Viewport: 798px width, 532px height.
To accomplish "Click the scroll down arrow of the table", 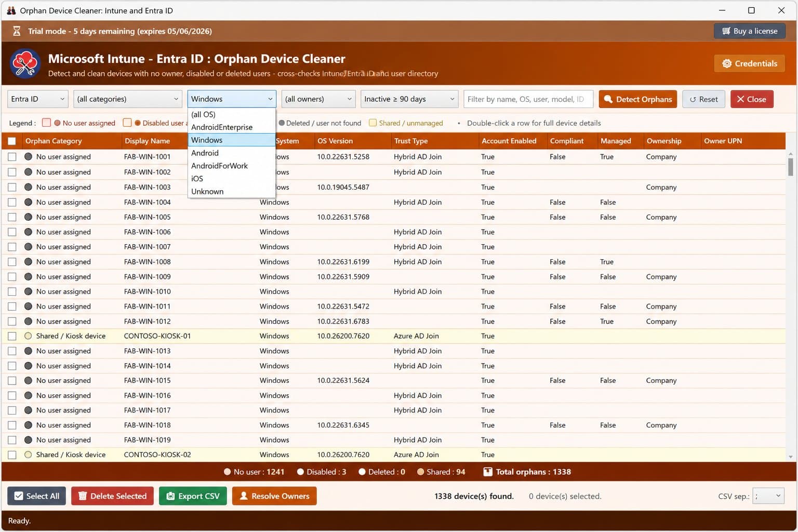I will pos(790,457).
